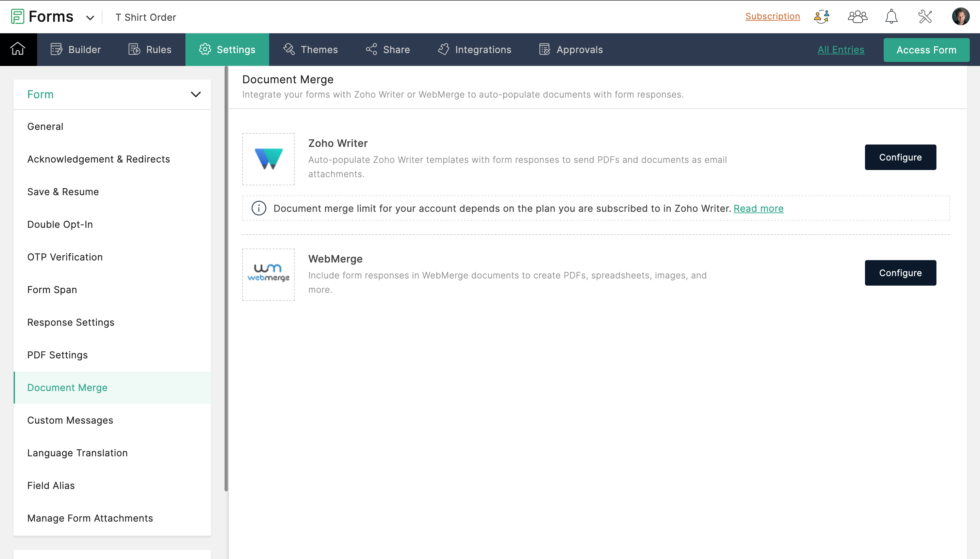
Task: Open the Rules tab
Action: coord(150,49)
